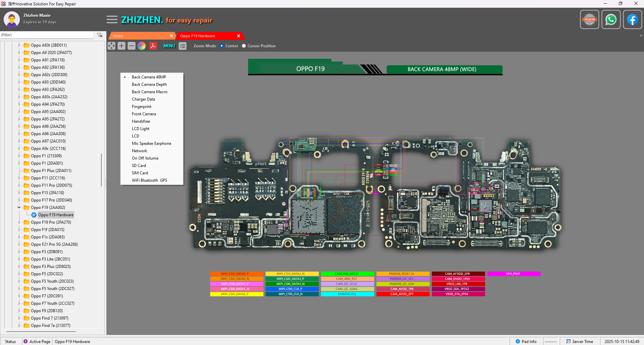Click the Pad Info icon in status bar
The image size is (644, 345).
pos(517,341)
